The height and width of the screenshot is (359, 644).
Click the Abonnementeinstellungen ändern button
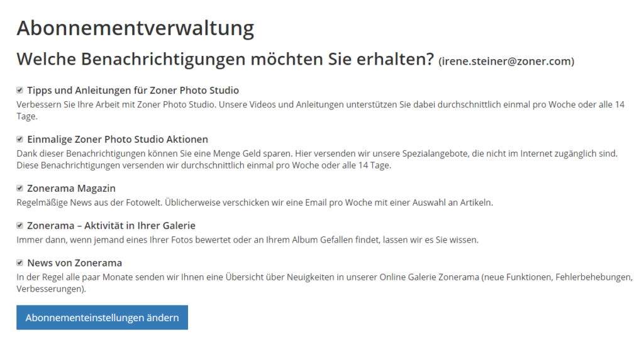[x=103, y=318]
